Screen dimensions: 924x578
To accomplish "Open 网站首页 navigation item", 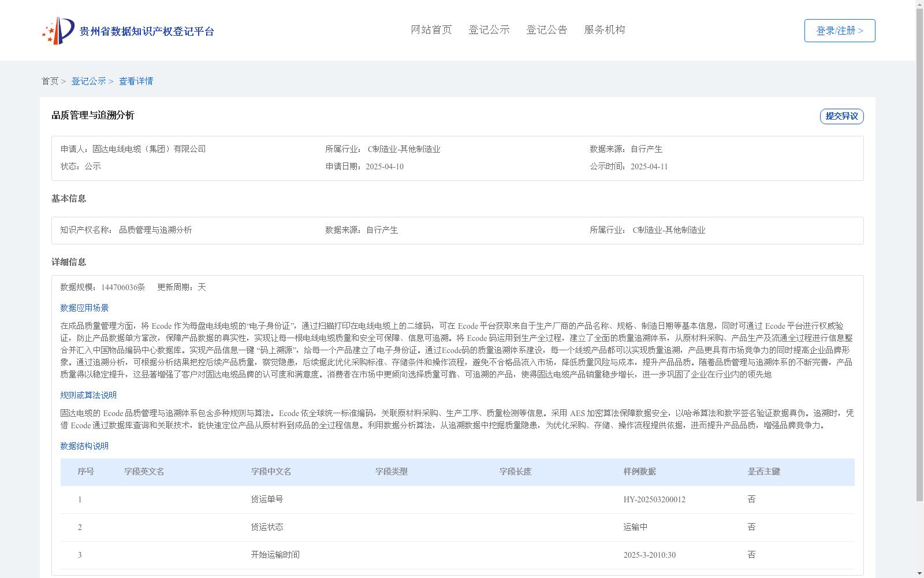I will 431,30.
